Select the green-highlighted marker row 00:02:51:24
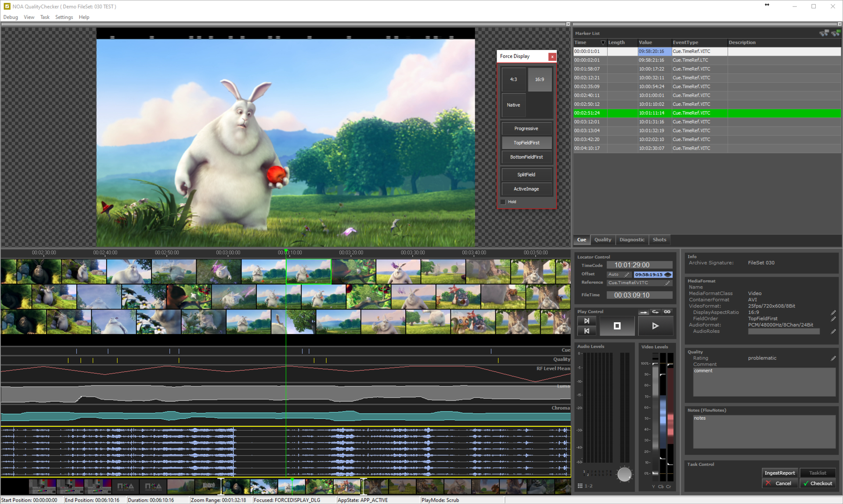The width and height of the screenshot is (843, 504). (707, 113)
